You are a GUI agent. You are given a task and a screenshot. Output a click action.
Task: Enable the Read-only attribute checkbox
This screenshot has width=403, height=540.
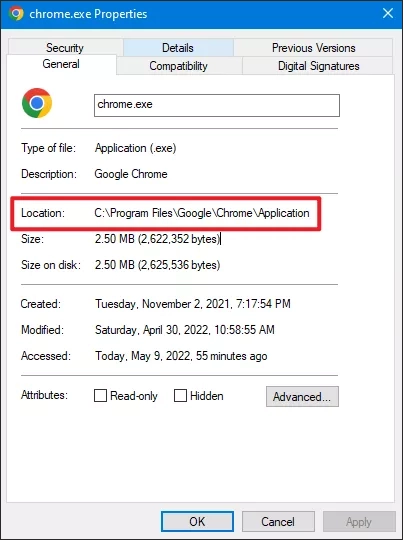coord(100,396)
